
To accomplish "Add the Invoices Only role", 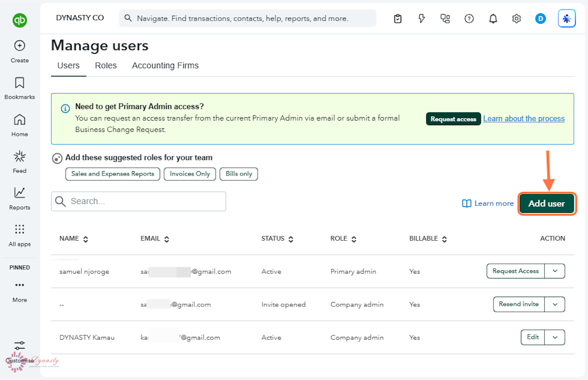I will click(190, 174).
